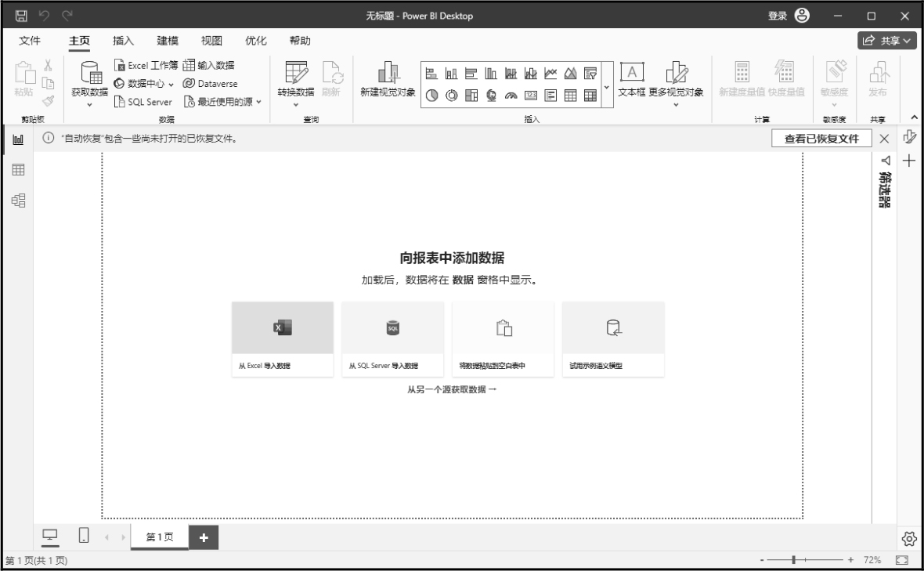924x571 pixels.
Task: Click 从另一个源获取数据 link
Action: 451,389
